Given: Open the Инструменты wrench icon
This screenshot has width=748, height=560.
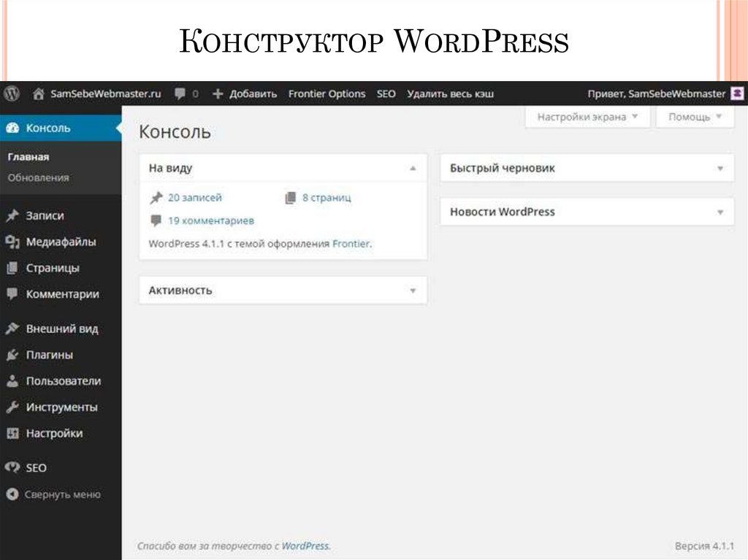Looking at the screenshot, I should point(13,407).
